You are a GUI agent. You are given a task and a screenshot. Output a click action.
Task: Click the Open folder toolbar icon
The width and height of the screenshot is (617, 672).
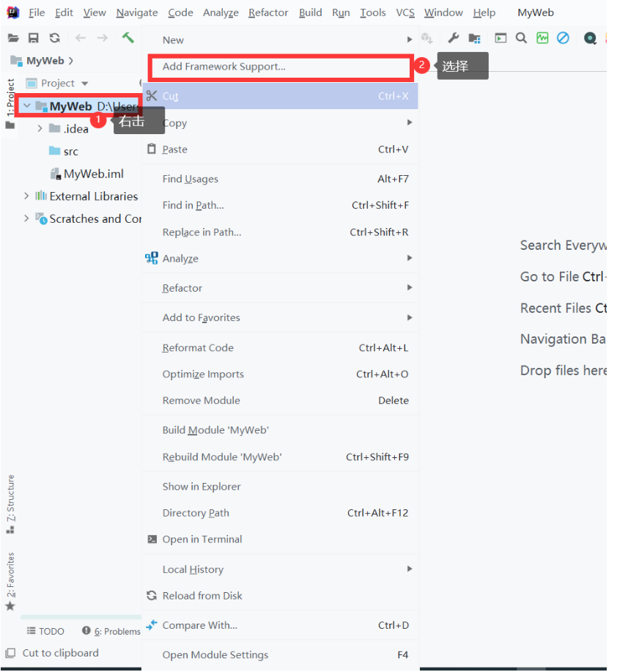[x=13, y=38]
